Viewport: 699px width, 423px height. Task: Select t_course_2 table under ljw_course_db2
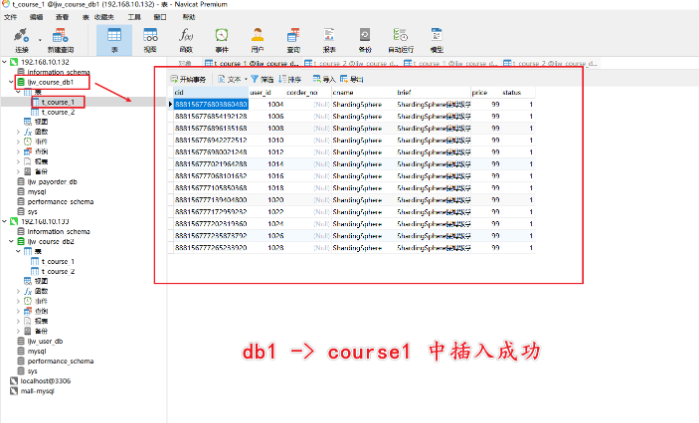58,271
